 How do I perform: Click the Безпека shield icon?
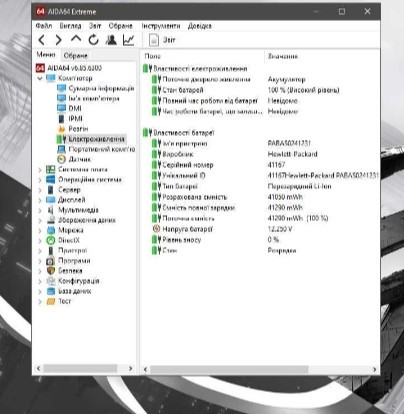51,271
